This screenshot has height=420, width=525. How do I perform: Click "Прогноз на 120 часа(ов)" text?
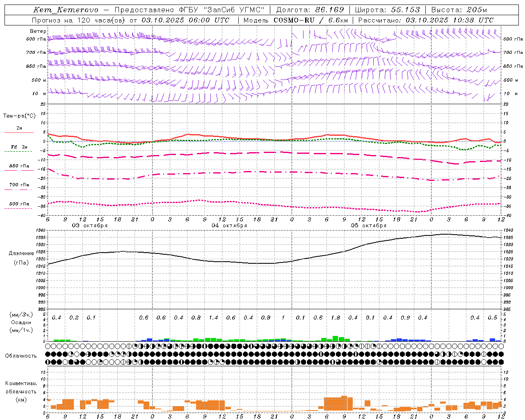[x=79, y=20]
